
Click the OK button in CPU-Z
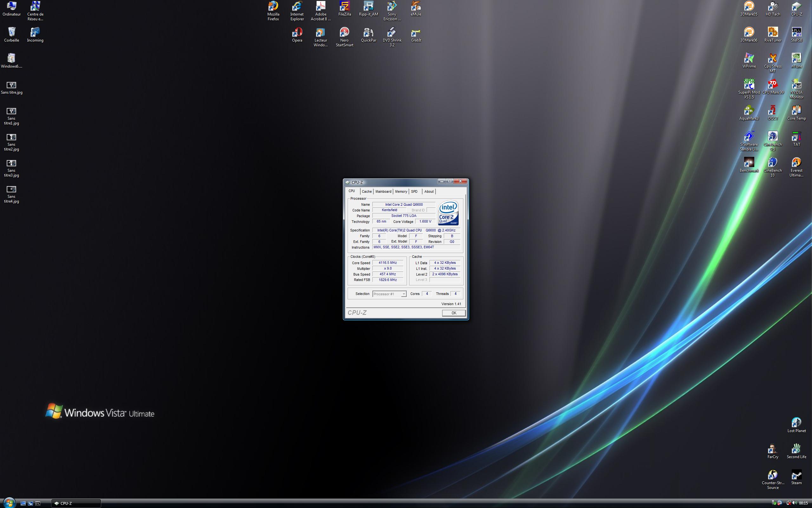tap(454, 313)
